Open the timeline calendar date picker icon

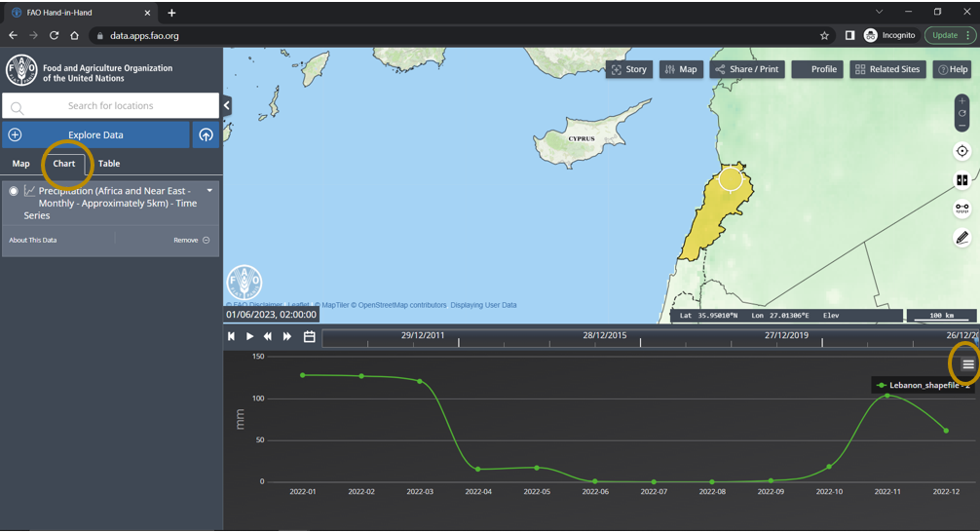(x=309, y=336)
